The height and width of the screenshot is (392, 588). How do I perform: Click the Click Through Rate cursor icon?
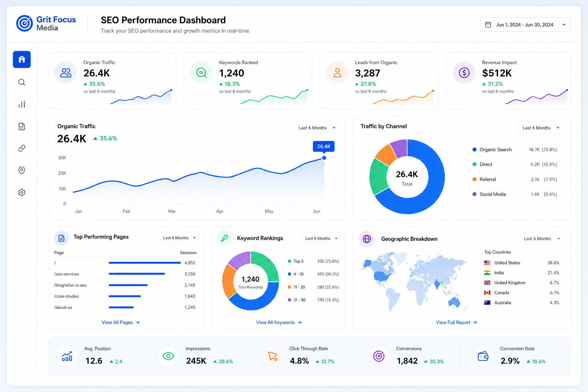point(273,356)
